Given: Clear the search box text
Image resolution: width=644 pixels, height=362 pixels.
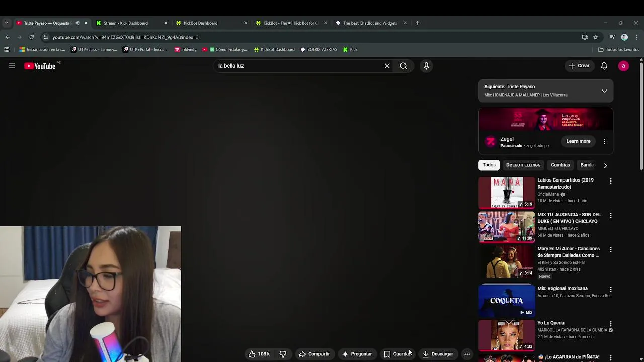Looking at the screenshot, I should pos(387,66).
